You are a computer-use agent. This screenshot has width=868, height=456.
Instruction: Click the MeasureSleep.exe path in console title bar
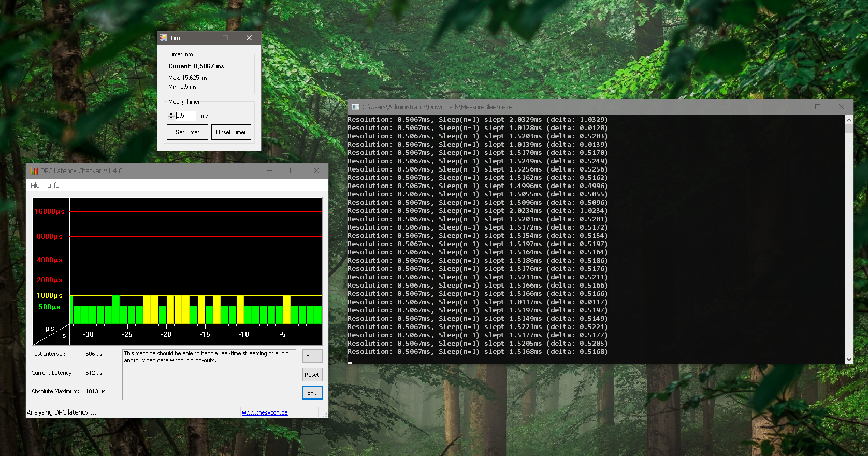(437, 107)
